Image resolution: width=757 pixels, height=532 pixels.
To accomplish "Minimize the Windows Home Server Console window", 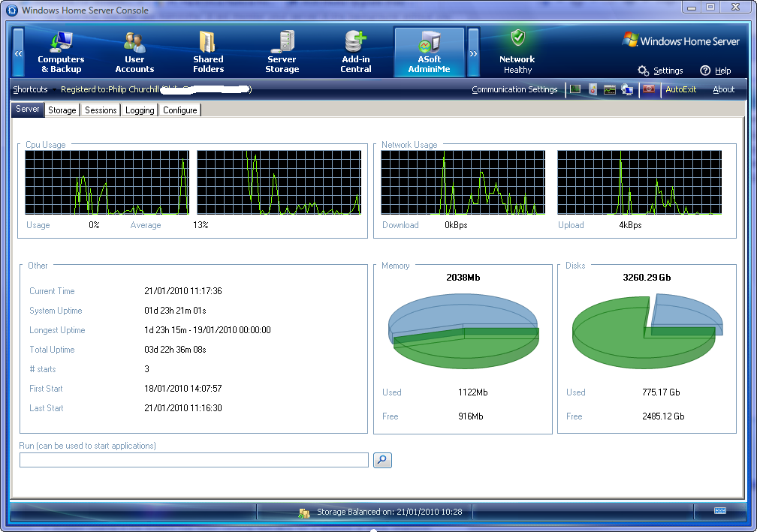I will (692, 8).
